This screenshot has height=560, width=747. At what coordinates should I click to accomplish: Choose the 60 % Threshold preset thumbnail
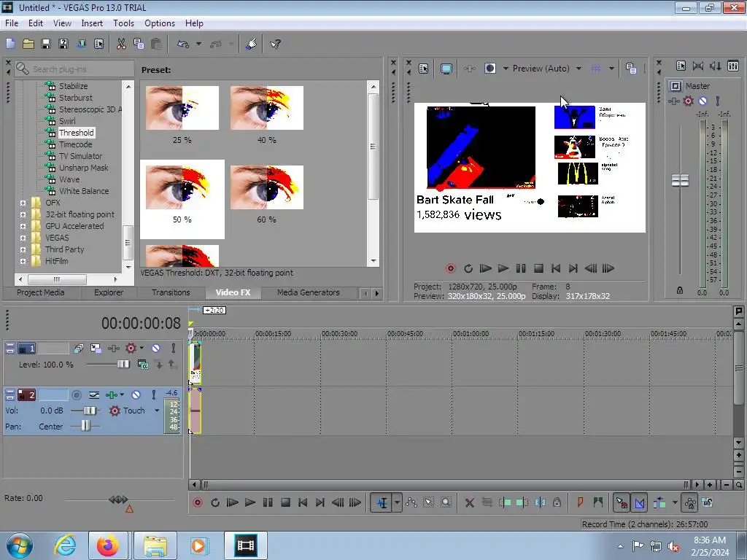click(x=267, y=187)
